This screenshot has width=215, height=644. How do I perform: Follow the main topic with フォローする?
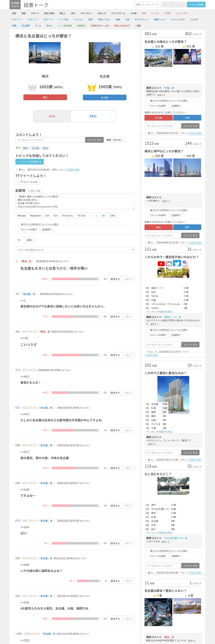click(73, 170)
